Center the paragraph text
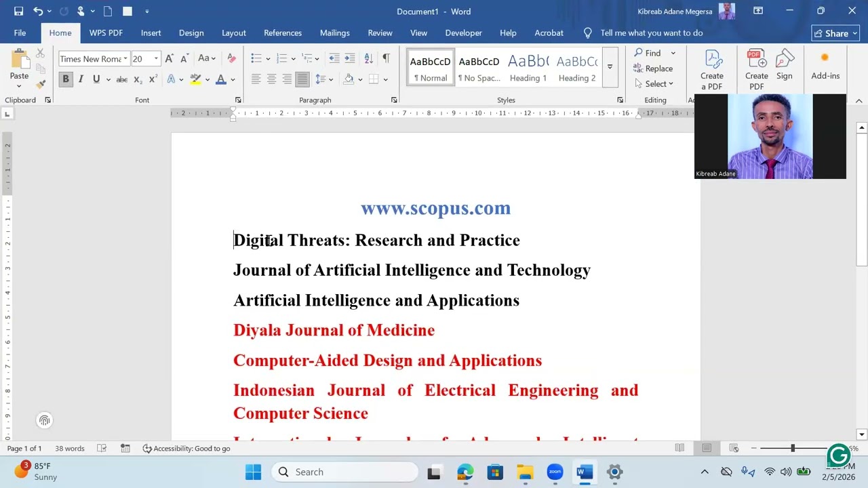 (271, 79)
